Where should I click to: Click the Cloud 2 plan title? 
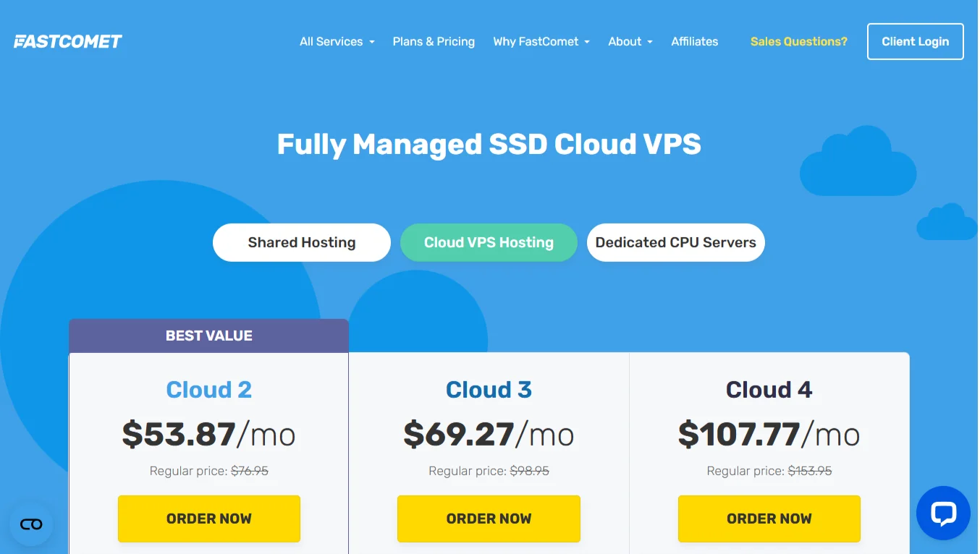click(x=209, y=390)
